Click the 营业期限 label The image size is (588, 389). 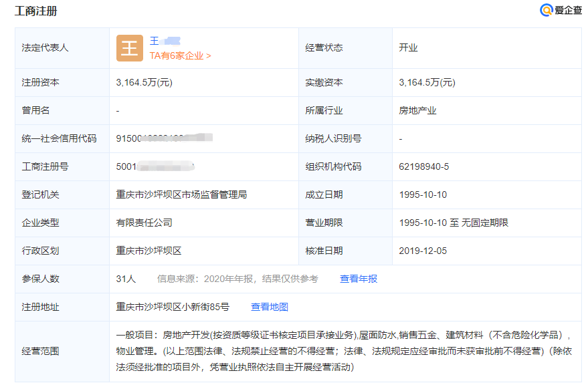click(x=324, y=223)
